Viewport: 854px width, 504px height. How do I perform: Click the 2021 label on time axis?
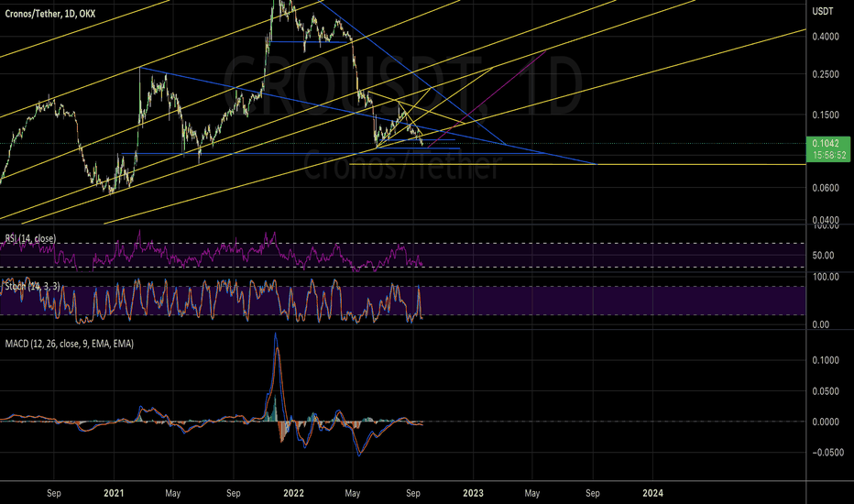tap(114, 493)
